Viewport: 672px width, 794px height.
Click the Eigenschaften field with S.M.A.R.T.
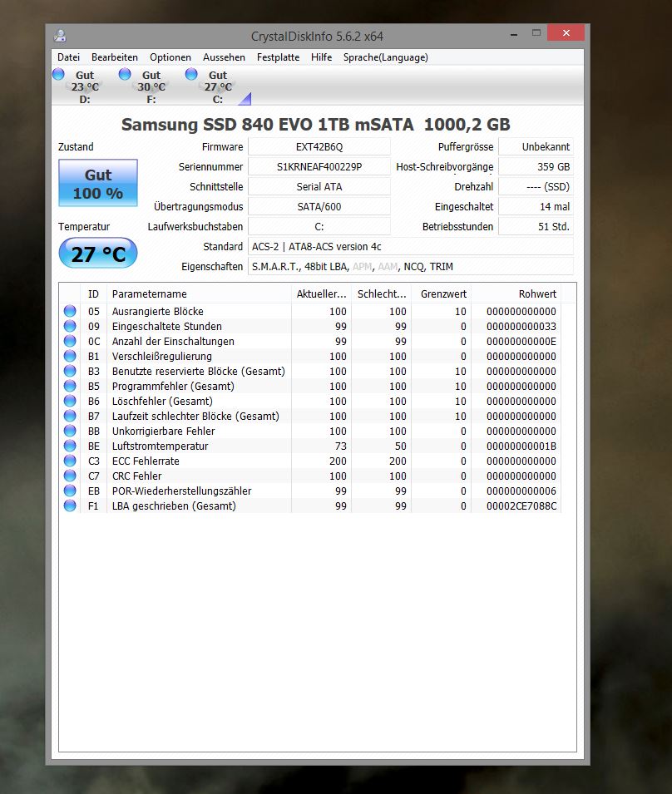[411, 266]
